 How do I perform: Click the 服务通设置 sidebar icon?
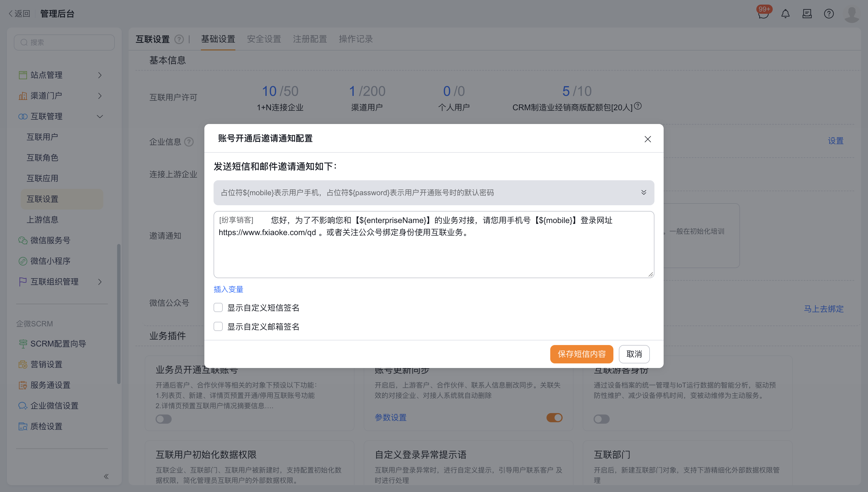23,385
